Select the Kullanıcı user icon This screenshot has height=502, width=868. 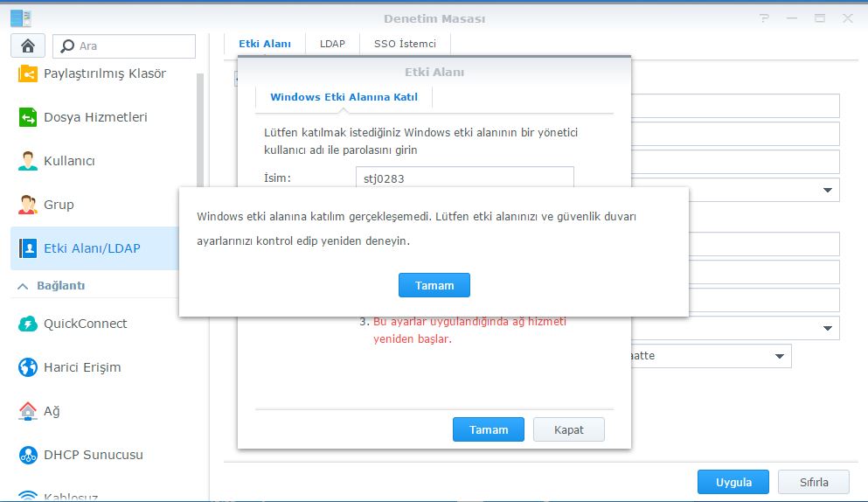coord(28,161)
